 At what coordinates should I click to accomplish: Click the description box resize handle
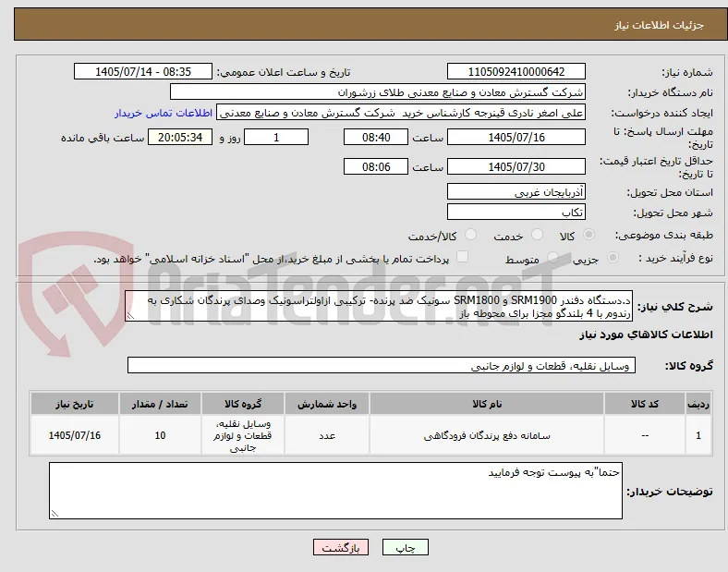pos(130,316)
